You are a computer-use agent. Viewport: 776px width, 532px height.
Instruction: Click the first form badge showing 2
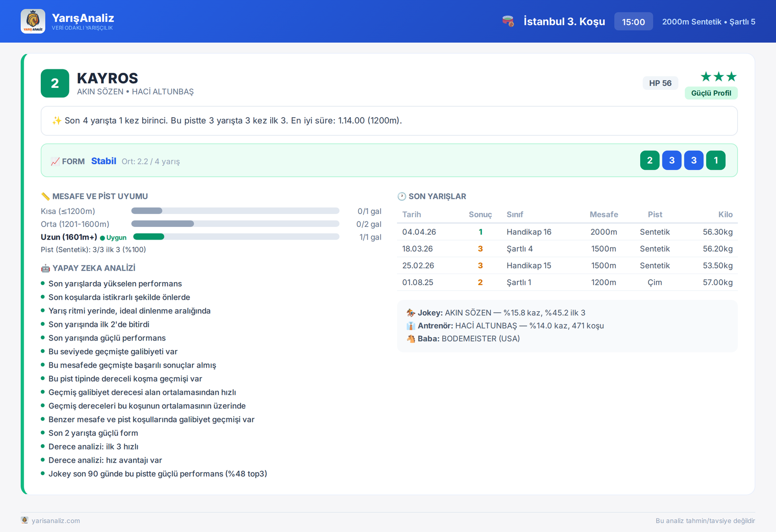click(x=650, y=161)
